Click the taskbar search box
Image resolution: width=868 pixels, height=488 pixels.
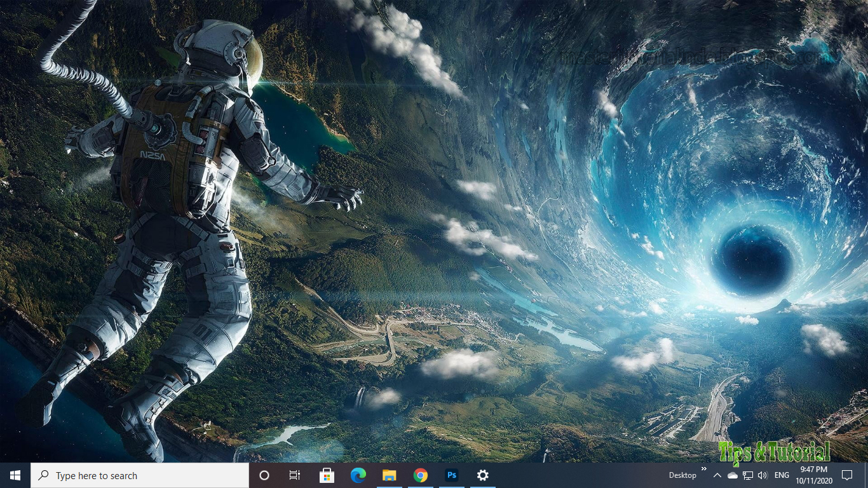tap(140, 475)
